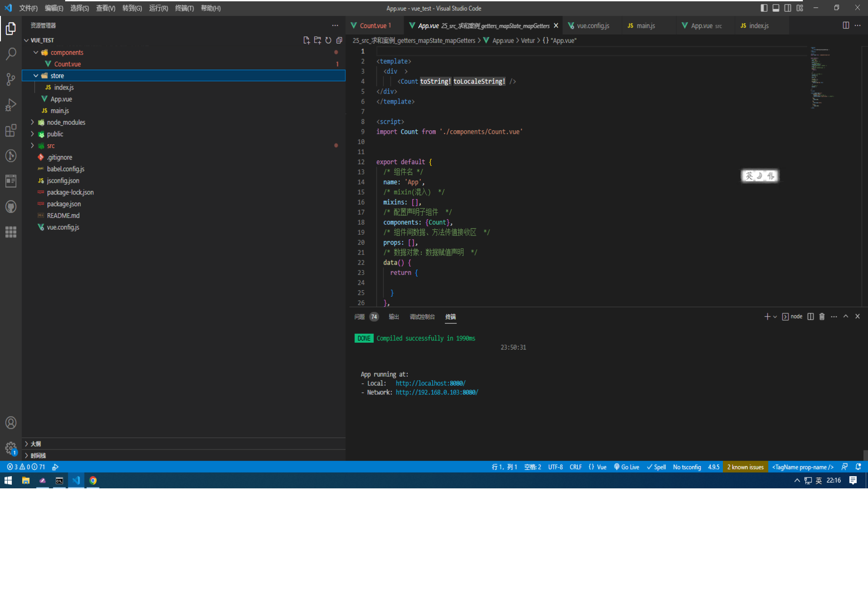This screenshot has height=591, width=868.
Task: Click the New File icon in explorer
Action: point(307,40)
